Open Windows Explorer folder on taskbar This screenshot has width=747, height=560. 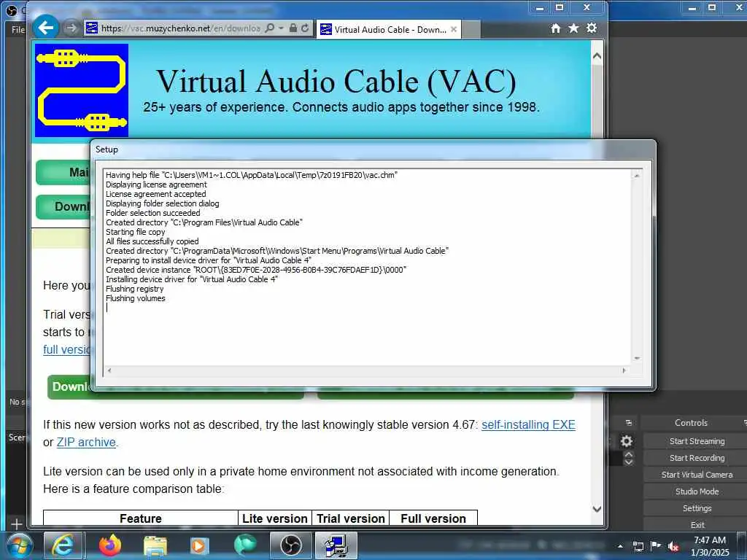point(155,545)
